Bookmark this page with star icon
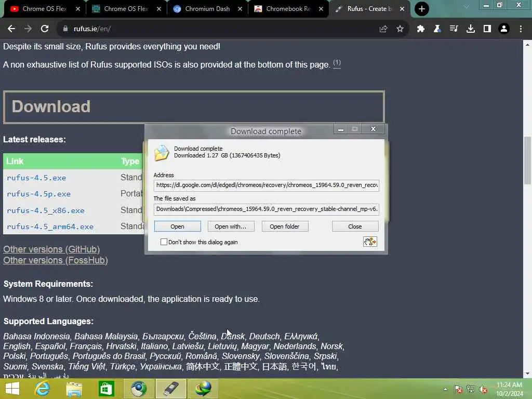The image size is (532, 399). [x=400, y=29]
